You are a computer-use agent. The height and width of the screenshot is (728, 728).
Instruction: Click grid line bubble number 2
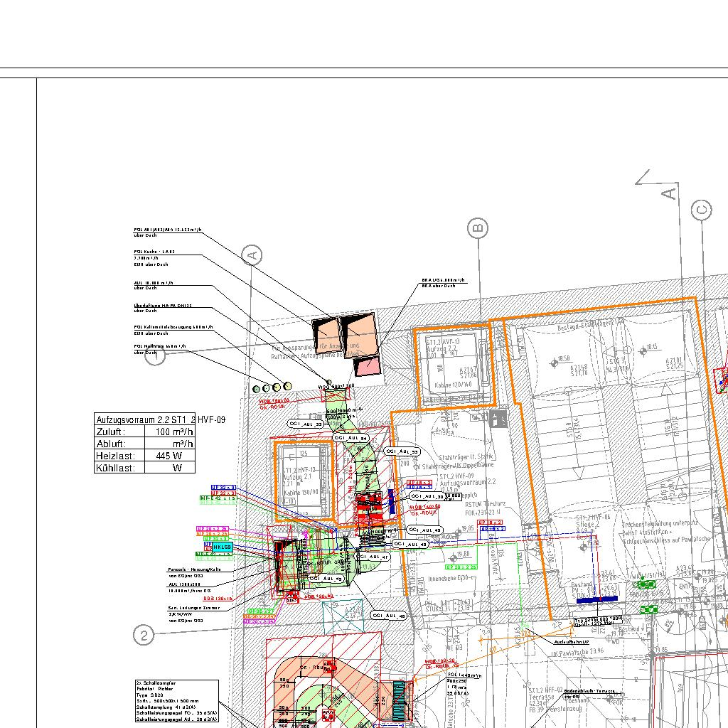coord(144,635)
